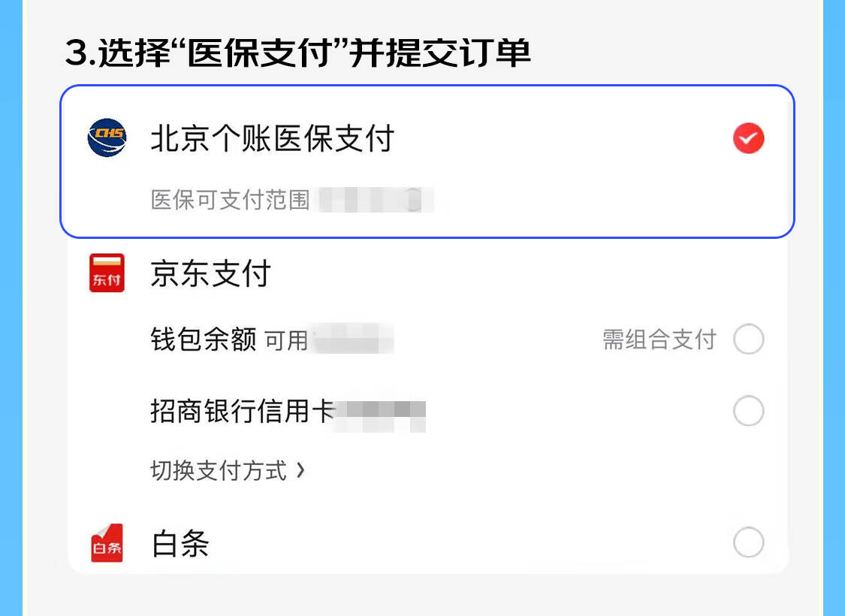Select the 钱包余额 radio button
Image resolution: width=845 pixels, height=616 pixels.
[749, 339]
